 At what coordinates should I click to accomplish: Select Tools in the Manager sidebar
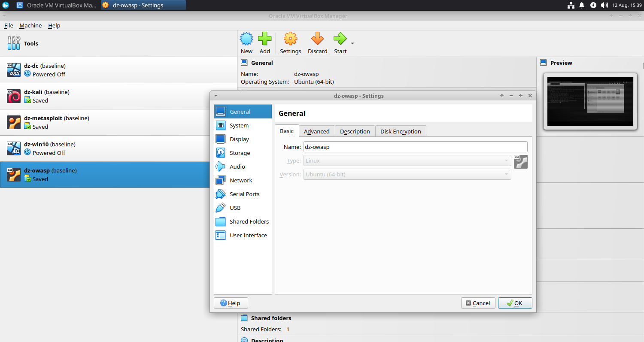(x=118, y=43)
